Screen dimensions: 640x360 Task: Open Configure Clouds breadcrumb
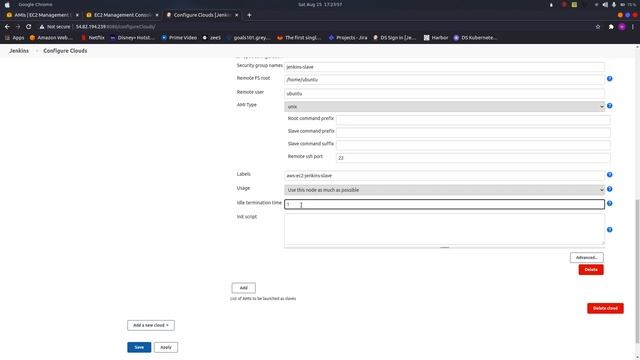65,51
